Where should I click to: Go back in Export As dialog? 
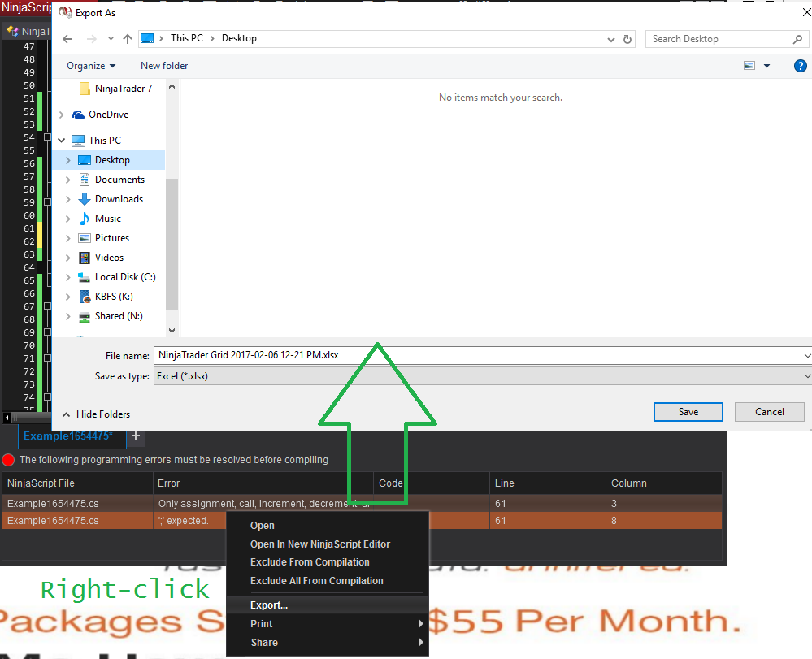(67, 39)
